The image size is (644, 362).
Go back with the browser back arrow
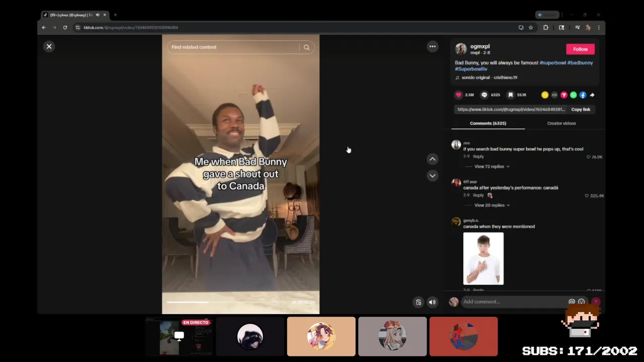(x=44, y=28)
